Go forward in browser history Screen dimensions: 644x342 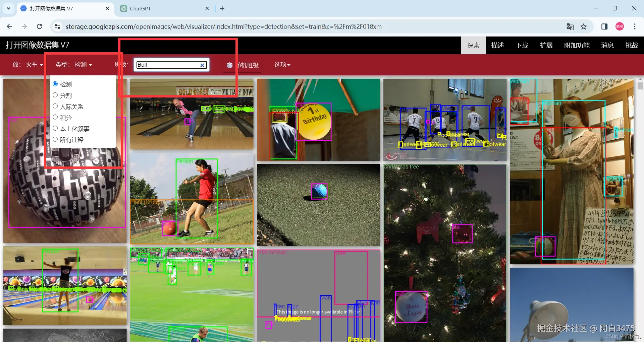click(x=24, y=26)
